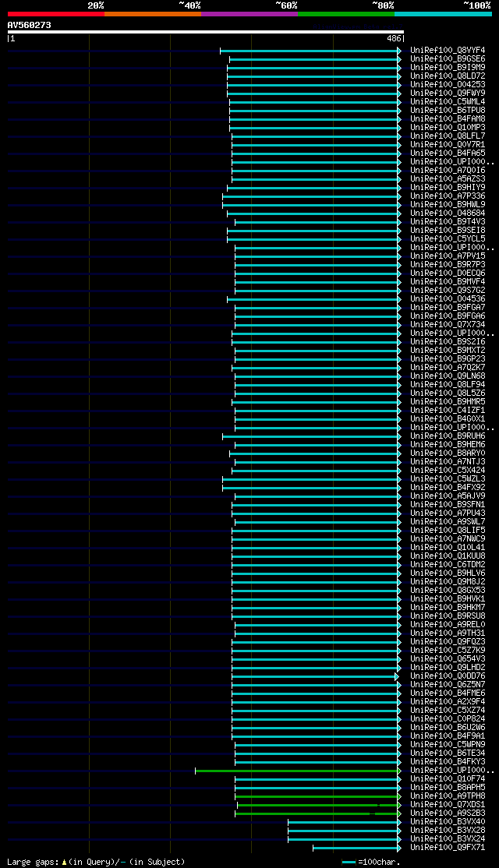Image resolution: width=499 pixels, height=868 pixels.
Task: Open hit UniRef100_B9GSE6
Action: tap(448, 58)
